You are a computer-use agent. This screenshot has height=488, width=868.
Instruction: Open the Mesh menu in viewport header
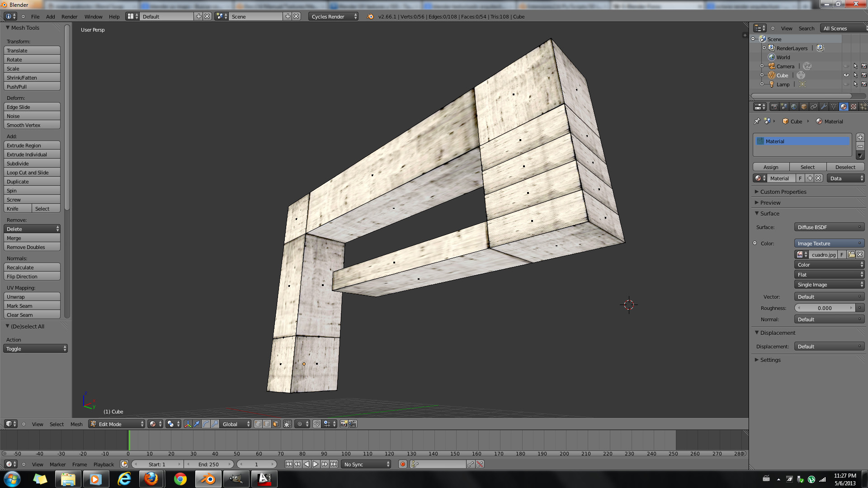(76, 424)
